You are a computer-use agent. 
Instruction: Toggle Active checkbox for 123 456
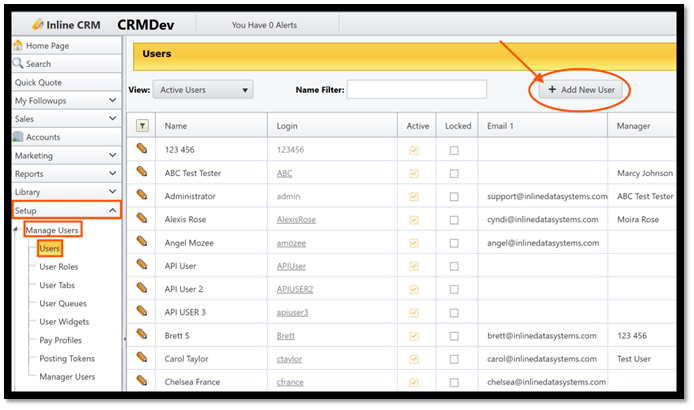tap(414, 151)
